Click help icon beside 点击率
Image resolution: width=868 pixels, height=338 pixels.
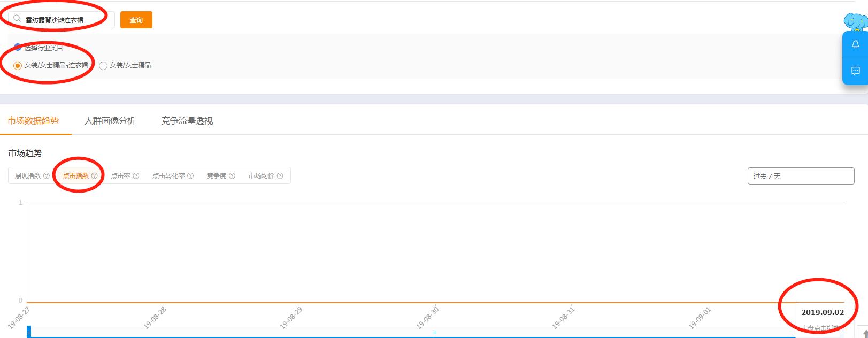click(x=136, y=176)
